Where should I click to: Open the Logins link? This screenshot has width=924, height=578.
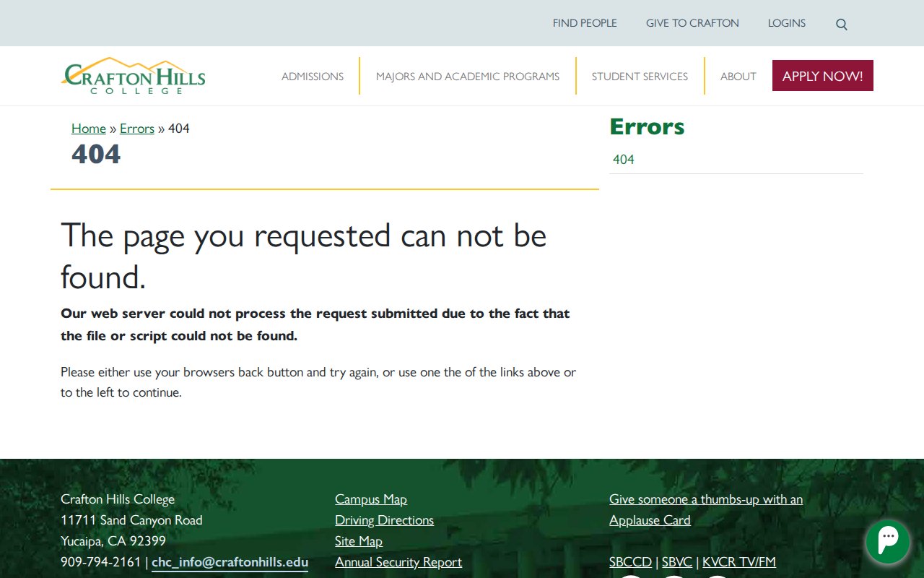786,23
